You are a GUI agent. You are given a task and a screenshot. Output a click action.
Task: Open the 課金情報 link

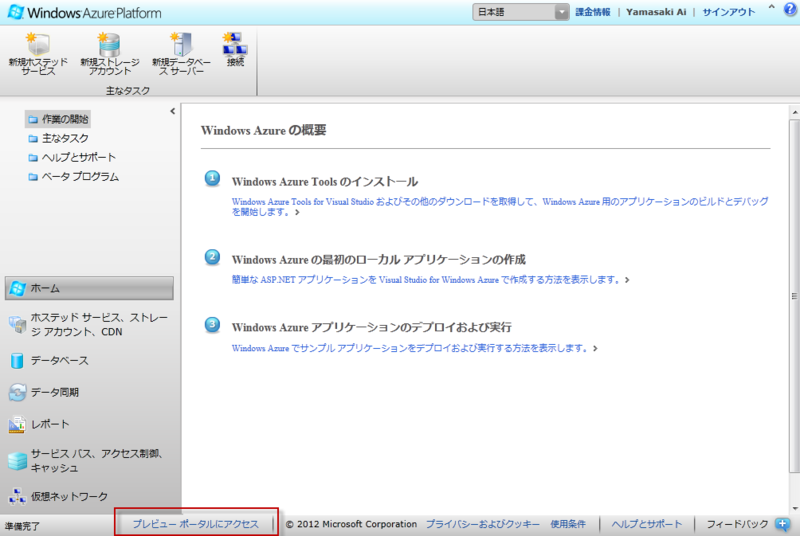click(592, 12)
